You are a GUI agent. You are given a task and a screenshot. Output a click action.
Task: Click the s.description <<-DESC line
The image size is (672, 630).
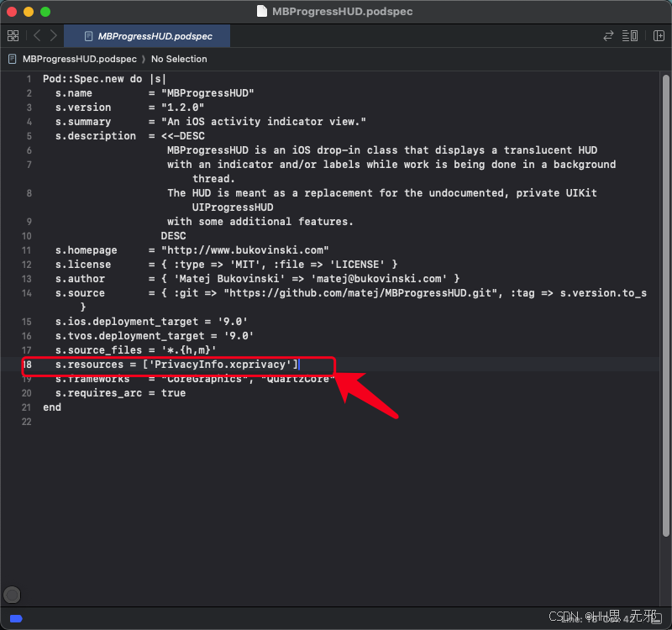coord(130,136)
